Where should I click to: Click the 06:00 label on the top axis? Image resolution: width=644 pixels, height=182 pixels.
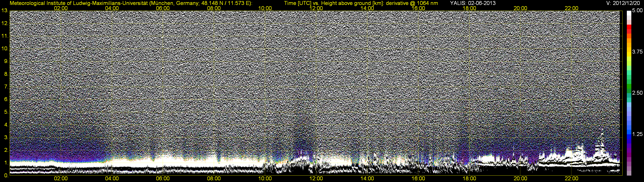click(163, 8)
